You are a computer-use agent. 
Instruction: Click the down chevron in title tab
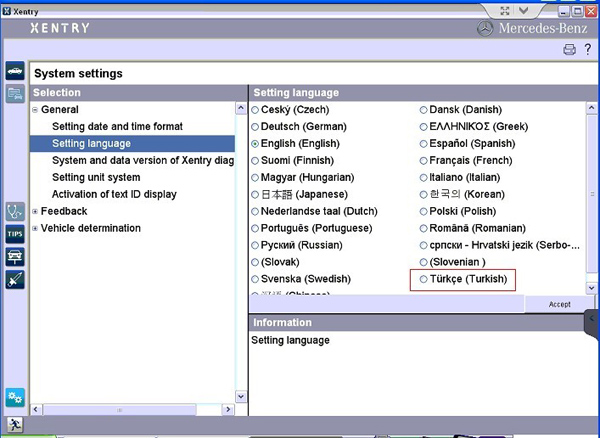point(523,11)
